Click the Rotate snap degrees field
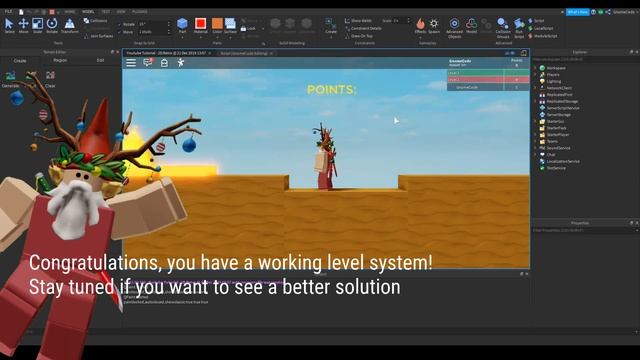Viewport: 640px width, 360px height. pos(154,24)
